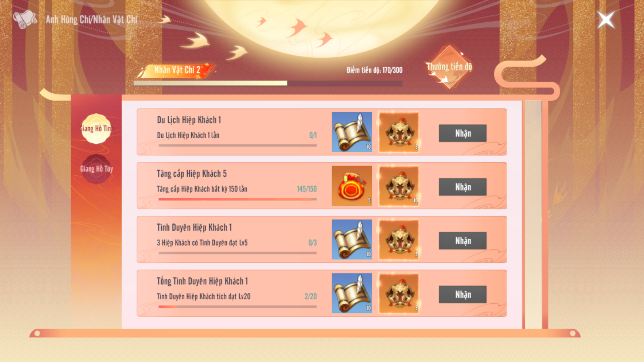Click the task list vertical scrollbar

(533, 214)
